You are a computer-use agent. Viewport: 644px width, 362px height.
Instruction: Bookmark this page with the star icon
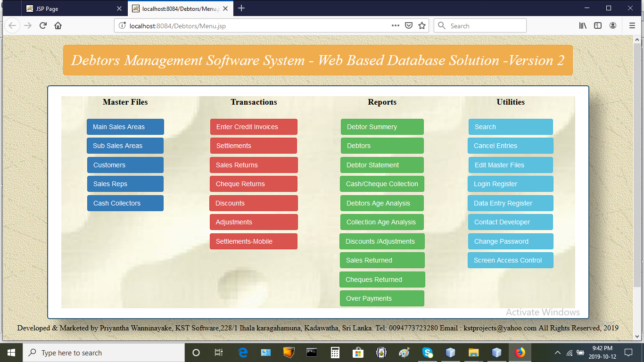pyautogui.click(x=422, y=26)
